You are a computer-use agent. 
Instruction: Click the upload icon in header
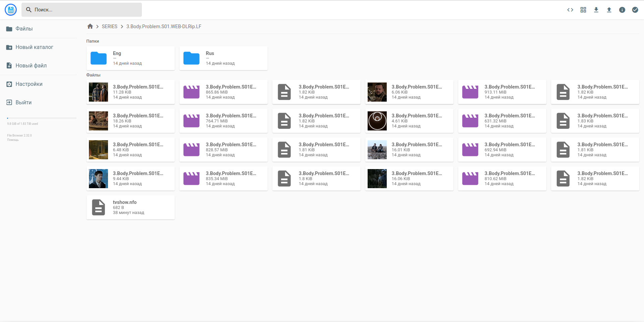click(609, 10)
